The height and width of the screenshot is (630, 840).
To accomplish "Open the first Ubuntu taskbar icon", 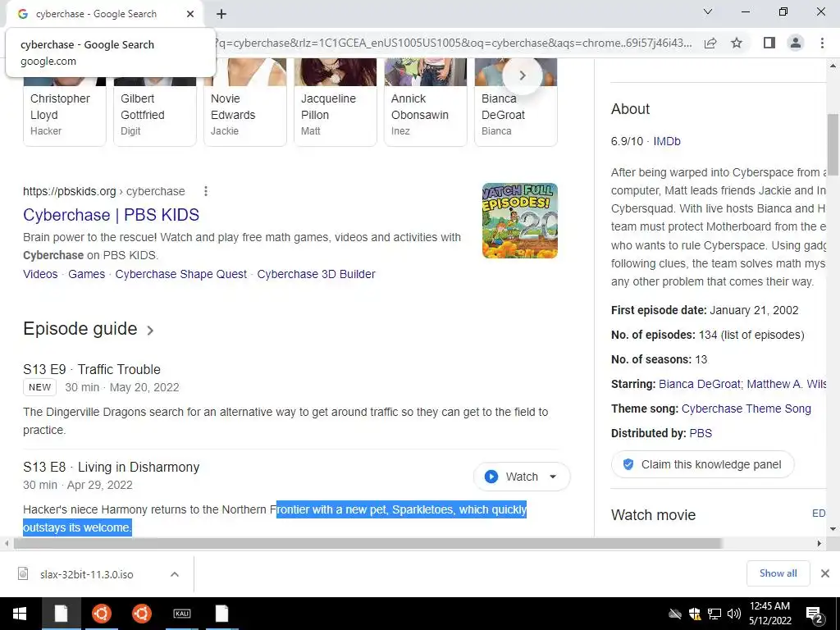I will tap(101, 614).
